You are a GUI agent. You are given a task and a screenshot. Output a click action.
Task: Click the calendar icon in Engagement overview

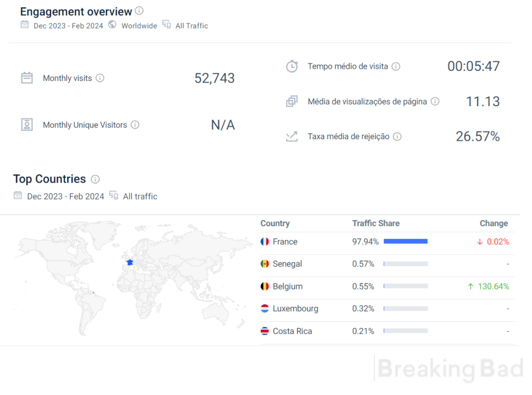(x=24, y=24)
